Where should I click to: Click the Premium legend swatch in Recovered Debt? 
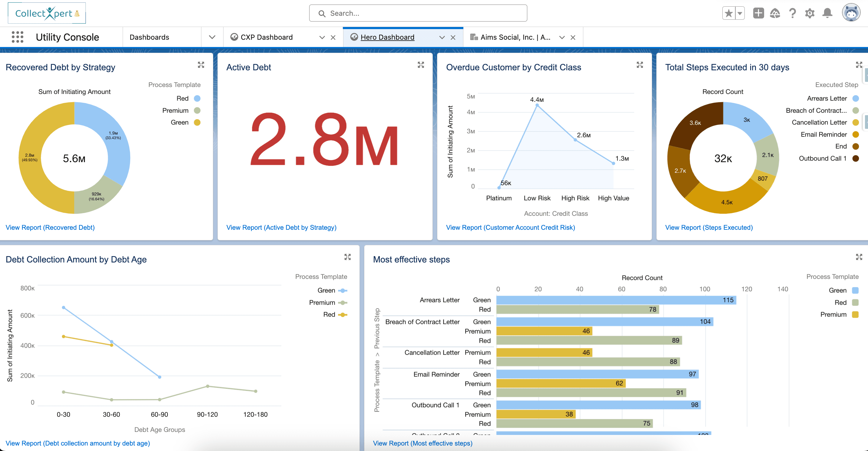click(x=197, y=111)
